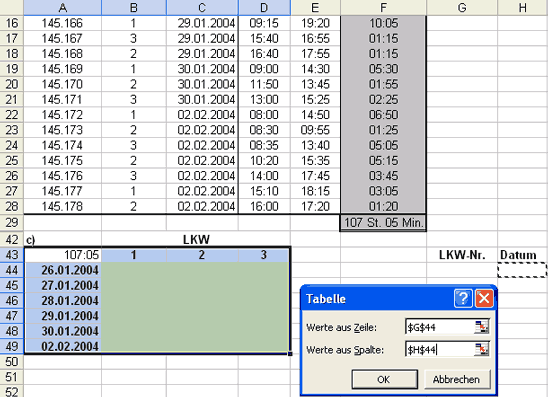
Task: Select column header F
Action: [x=383, y=7]
